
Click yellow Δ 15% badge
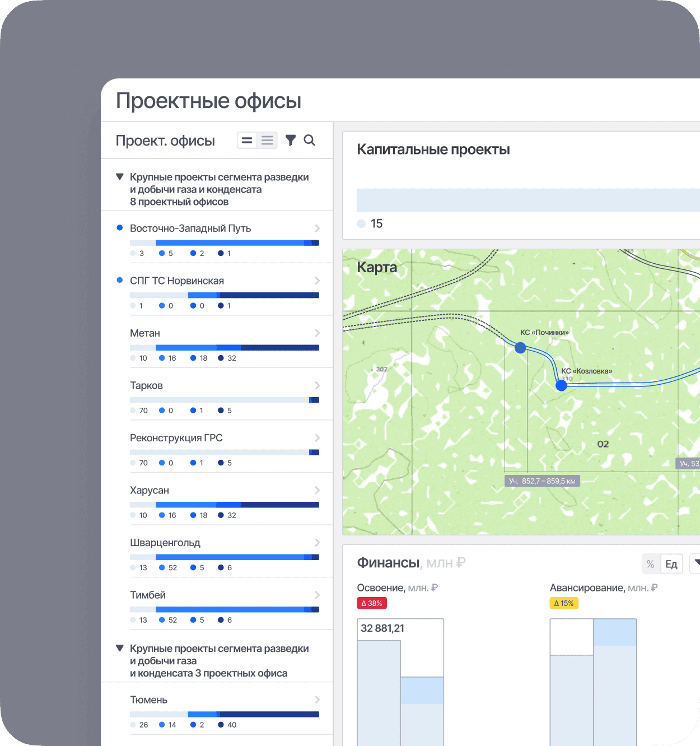point(564,603)
